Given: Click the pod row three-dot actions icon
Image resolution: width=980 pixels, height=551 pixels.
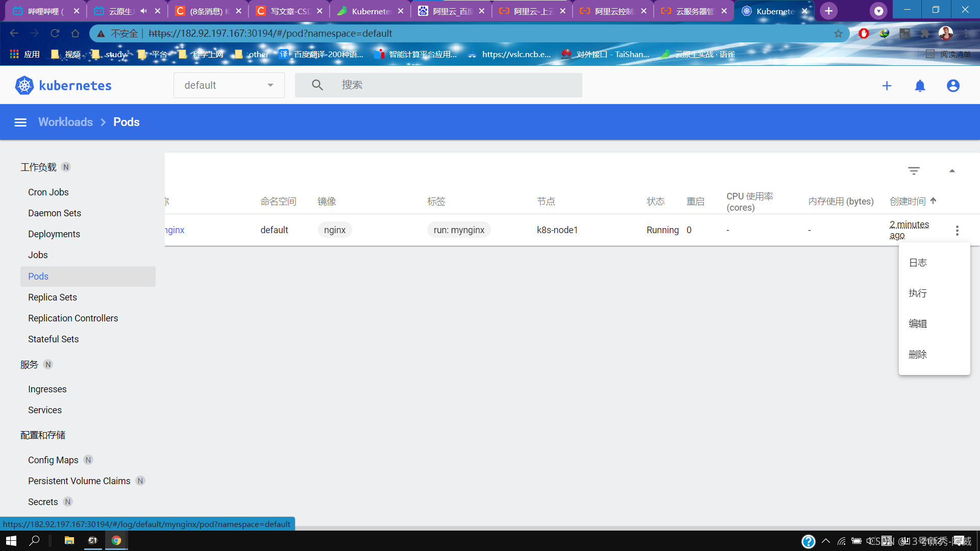Looking at the screenshot, I should (957, 231).
